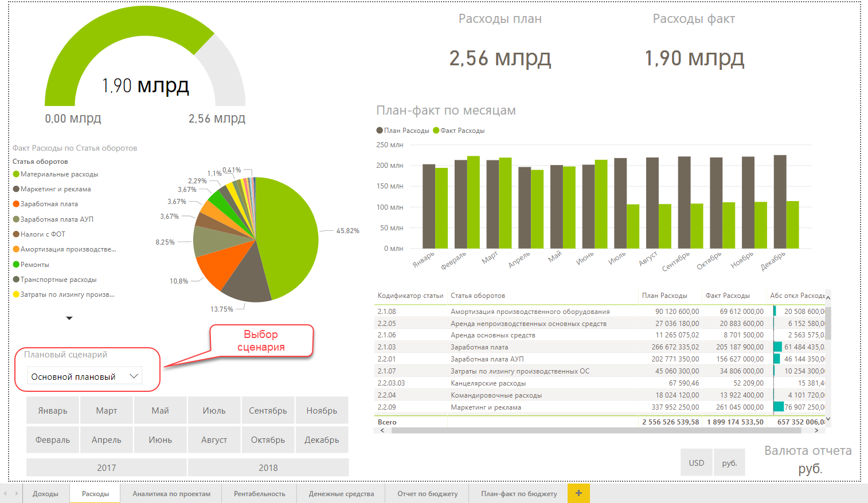The height and width of the screenshot is (503, 868).
Task: Expand pie legend with down triangle
Action: [x=69, y=318]
